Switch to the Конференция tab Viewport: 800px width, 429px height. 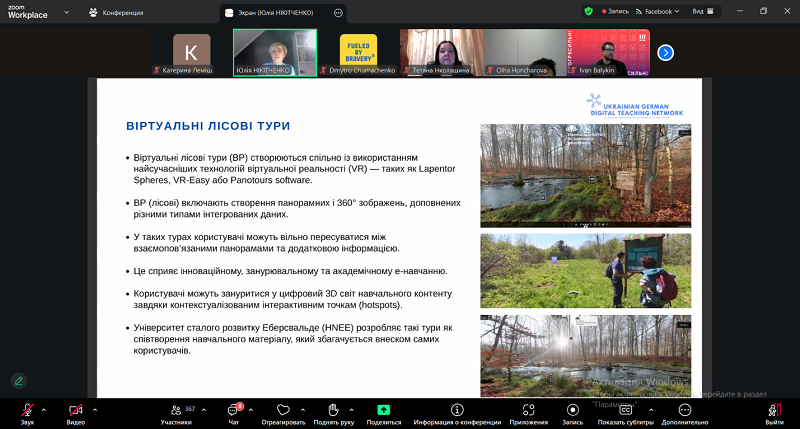(x=116, y=12)
